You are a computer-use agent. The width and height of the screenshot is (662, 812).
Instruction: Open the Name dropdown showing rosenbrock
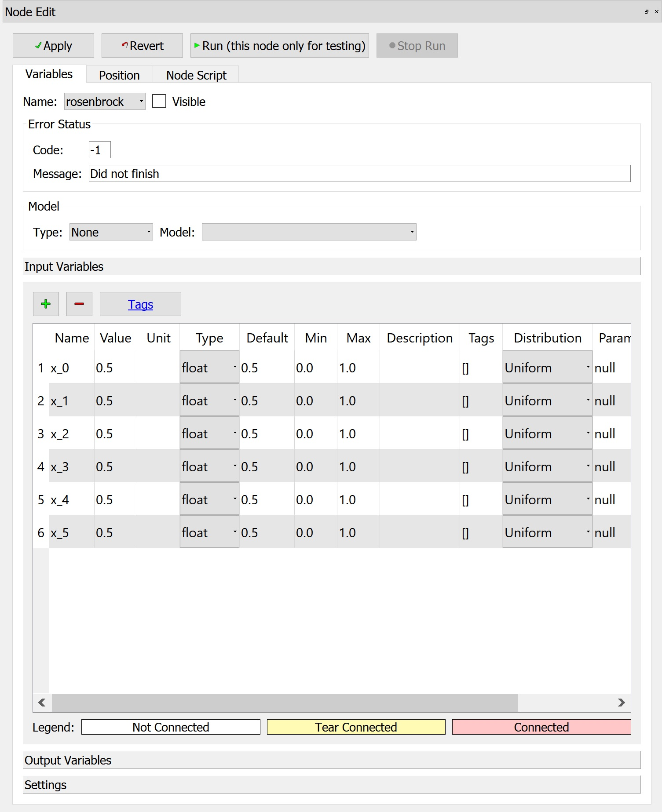pyautogui.click(x=105, y=101)
